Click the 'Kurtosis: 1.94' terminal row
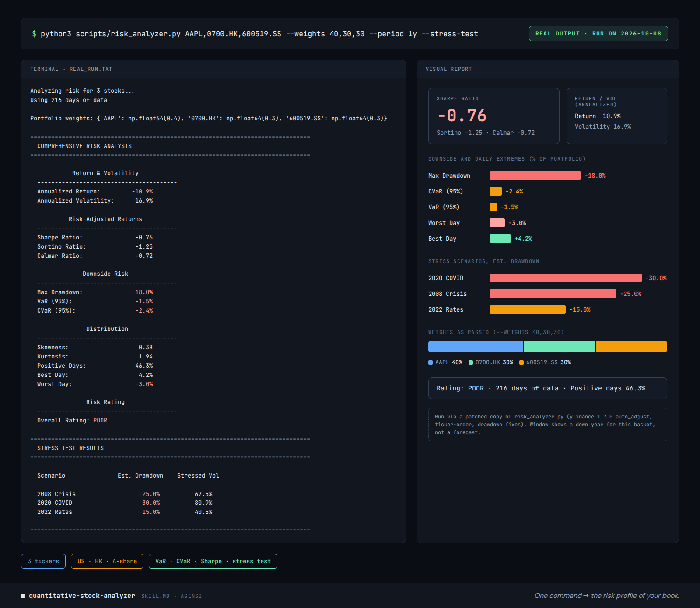 (x=95, y=356)
